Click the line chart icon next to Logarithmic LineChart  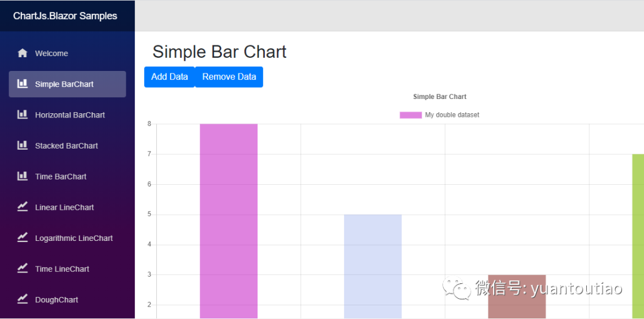(x=22, y=238)
